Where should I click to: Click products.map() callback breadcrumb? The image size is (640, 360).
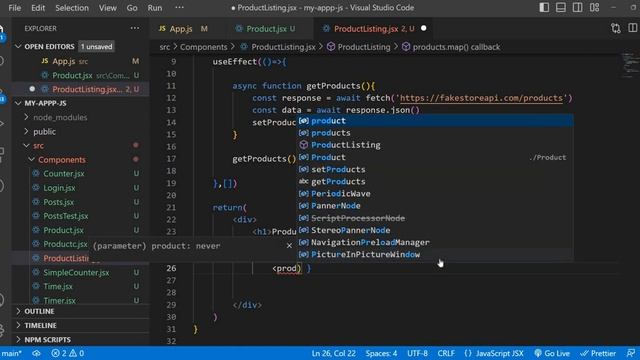coord(456,47)
